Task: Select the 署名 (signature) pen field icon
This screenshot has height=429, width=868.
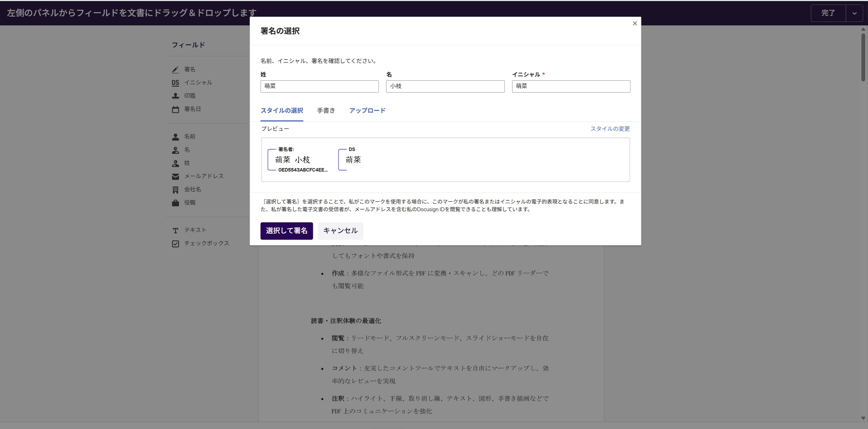Action: (x=175, y=69)
